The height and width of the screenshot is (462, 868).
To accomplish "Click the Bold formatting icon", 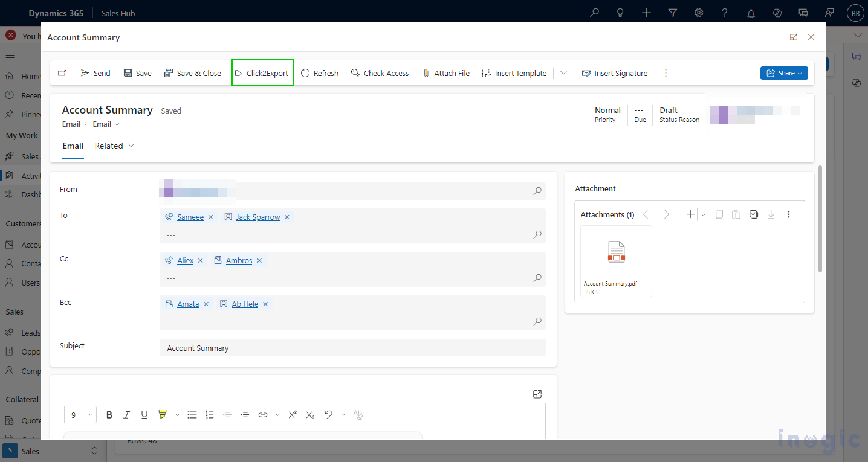I will click(x=109, y=415).
